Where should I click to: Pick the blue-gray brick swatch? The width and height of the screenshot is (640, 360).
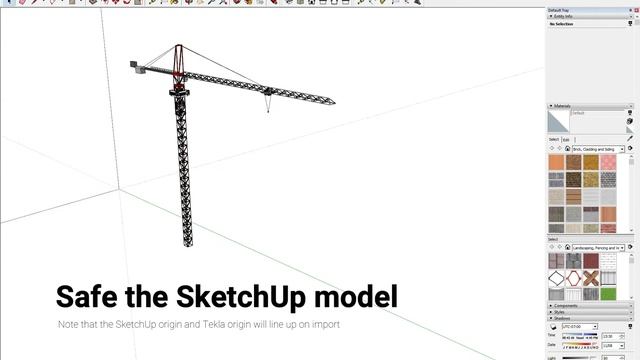[556, 180]
